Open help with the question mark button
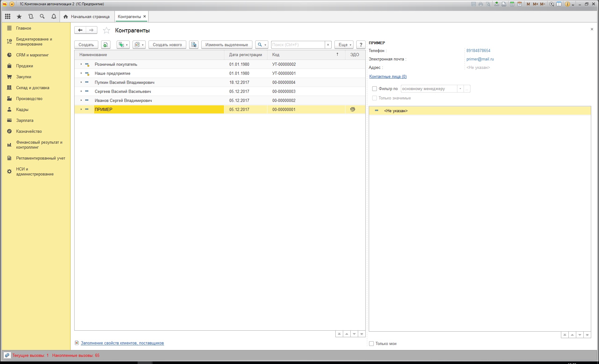Viewport: 599px width, 364px height. 361,45
